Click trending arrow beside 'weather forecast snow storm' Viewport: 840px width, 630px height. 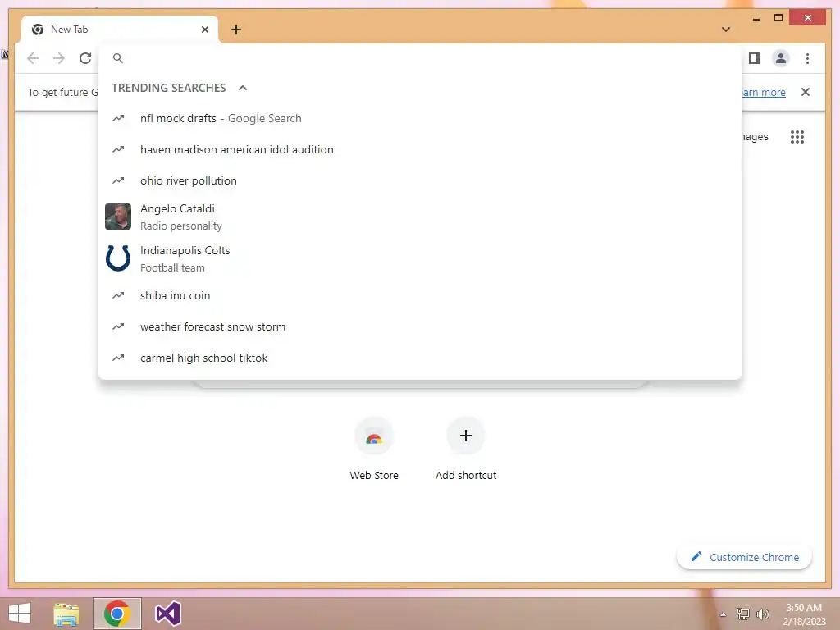pos(118,326)
